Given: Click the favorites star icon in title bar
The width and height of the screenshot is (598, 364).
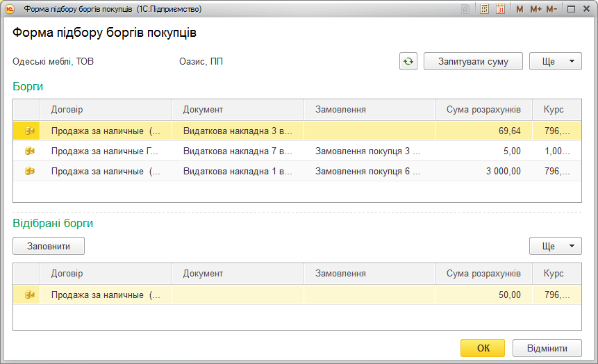Looking at the screenshot, I should tap(465, 9).
